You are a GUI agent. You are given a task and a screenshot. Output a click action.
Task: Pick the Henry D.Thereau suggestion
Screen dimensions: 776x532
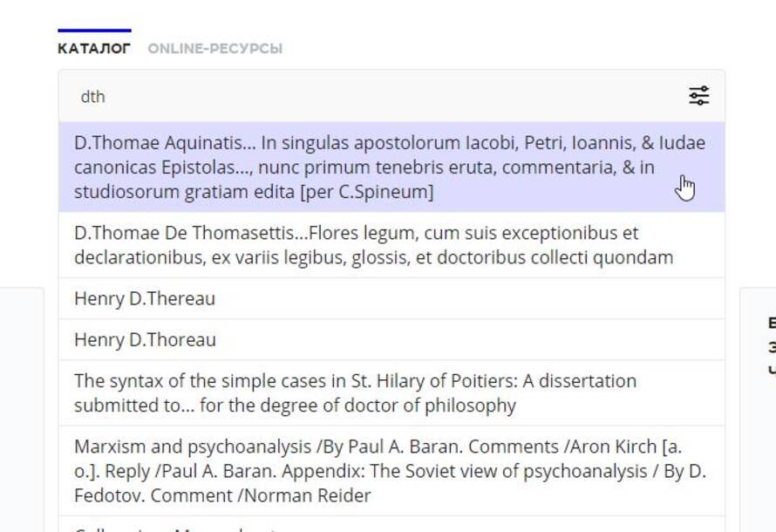pos(392,298)
